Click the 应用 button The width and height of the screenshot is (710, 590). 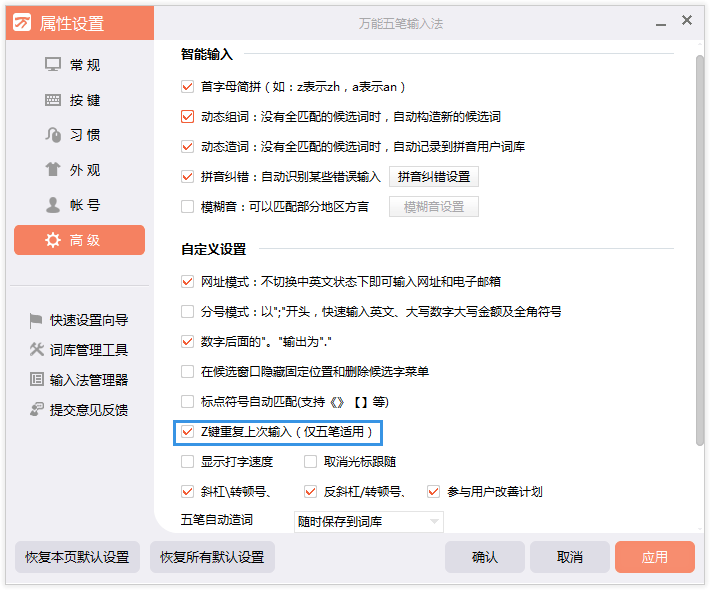(654, 557)
